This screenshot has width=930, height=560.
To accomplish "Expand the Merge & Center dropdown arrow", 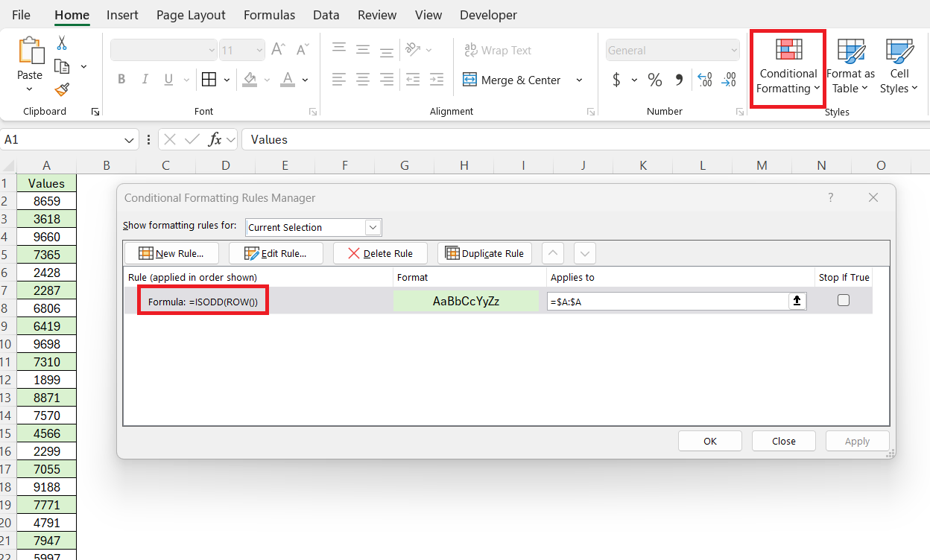I will (579, 80).
